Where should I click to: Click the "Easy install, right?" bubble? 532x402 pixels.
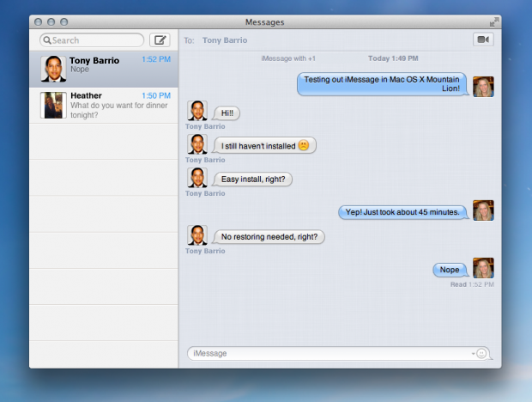[x=252, y=180]
